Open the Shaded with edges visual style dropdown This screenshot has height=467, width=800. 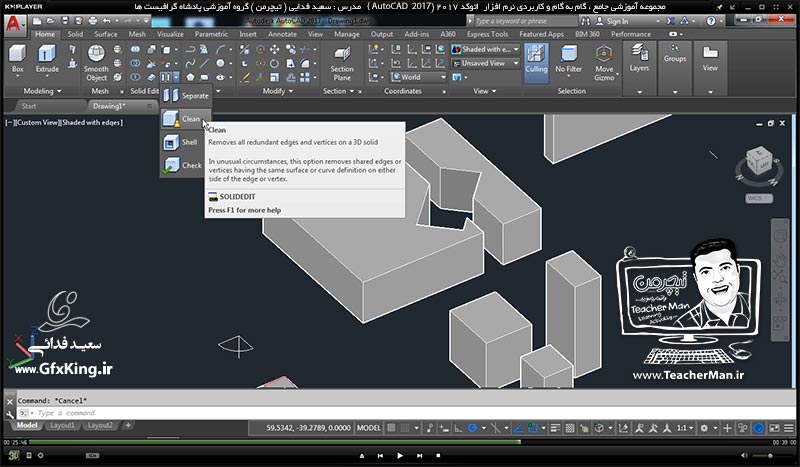click(485, 50)
